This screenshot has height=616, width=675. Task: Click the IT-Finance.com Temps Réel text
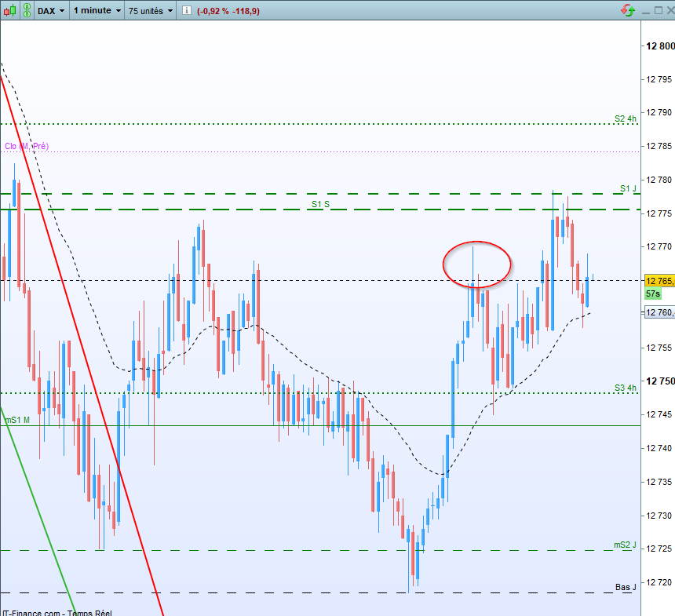pos(57,613)
